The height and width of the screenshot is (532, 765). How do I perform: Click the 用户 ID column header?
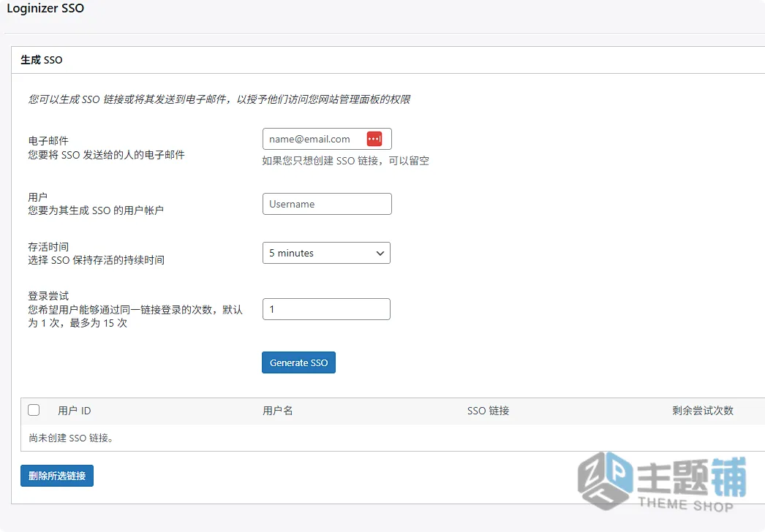(x=74, y=411)
